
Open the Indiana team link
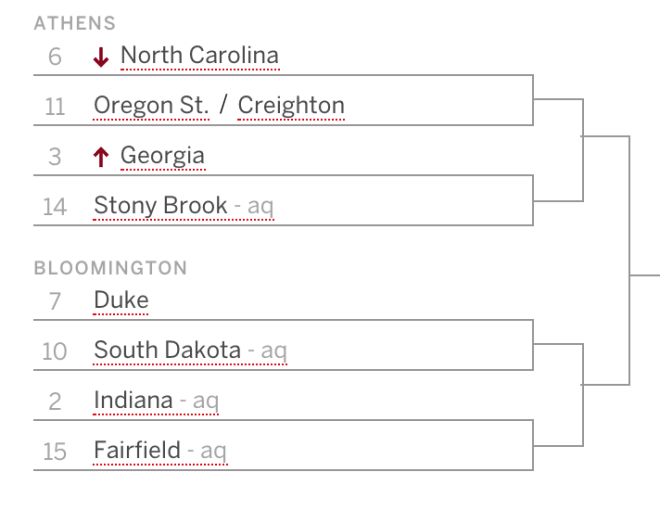[x=156, y=400]
